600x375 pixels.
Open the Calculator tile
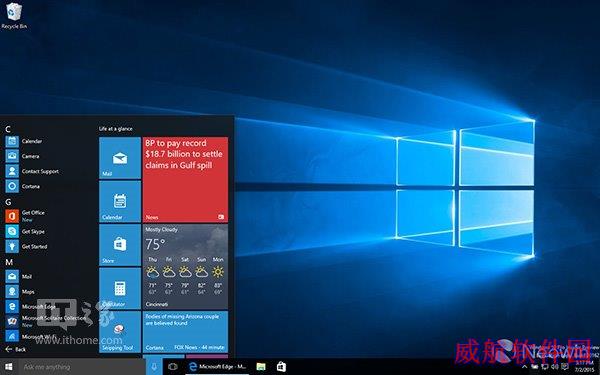pos(120,289)
